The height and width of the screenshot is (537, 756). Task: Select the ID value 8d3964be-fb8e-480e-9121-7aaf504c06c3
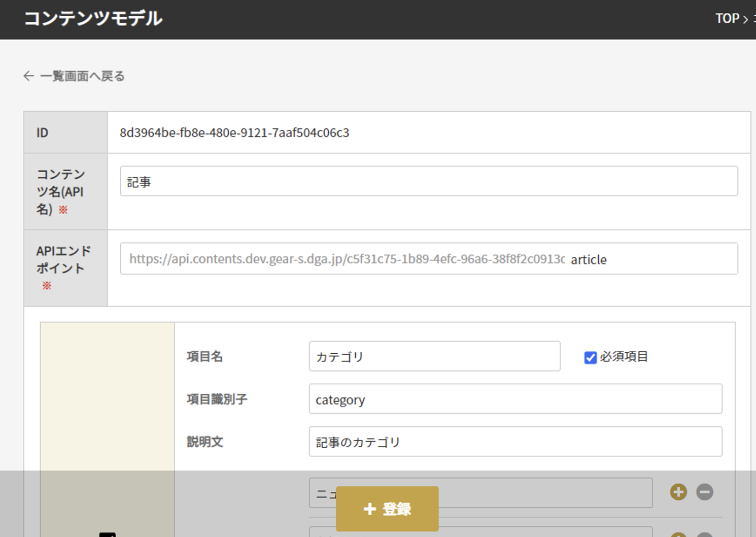(234, 133)
